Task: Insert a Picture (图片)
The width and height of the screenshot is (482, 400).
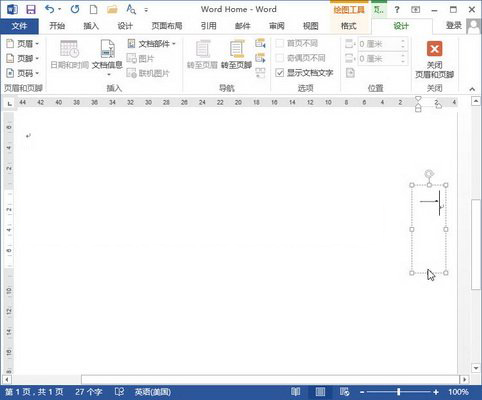Action: 140,59
